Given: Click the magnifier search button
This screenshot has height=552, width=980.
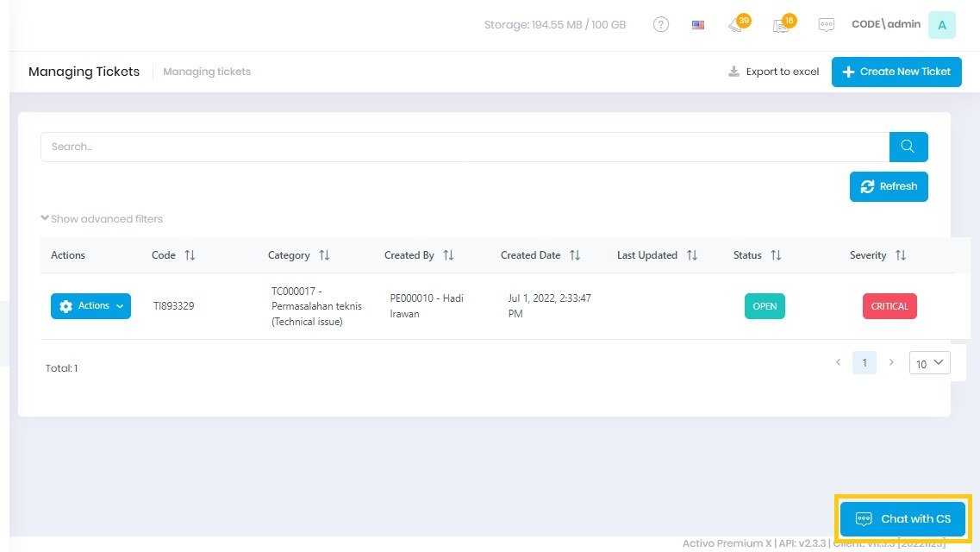Looking at the screenshot, I should [908, 147].
